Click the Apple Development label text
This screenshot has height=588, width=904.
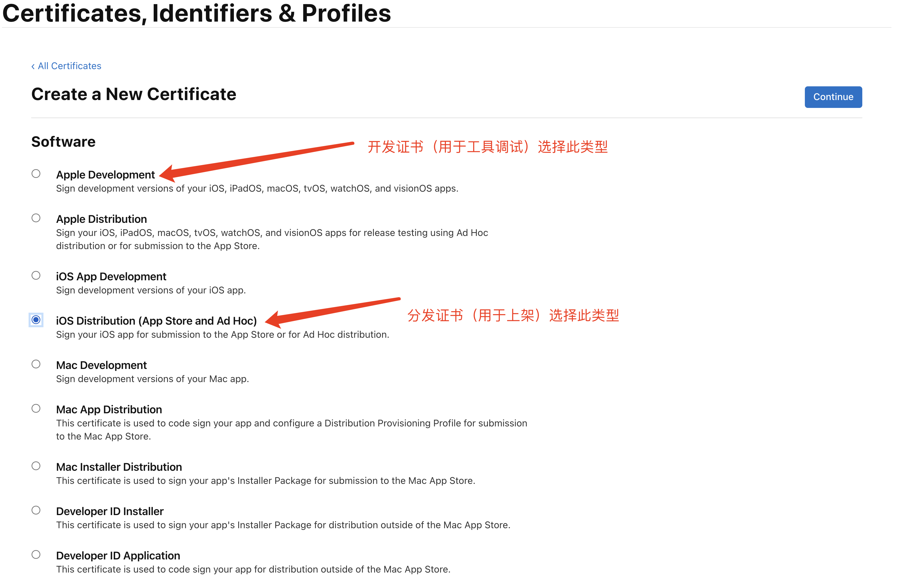106,175
